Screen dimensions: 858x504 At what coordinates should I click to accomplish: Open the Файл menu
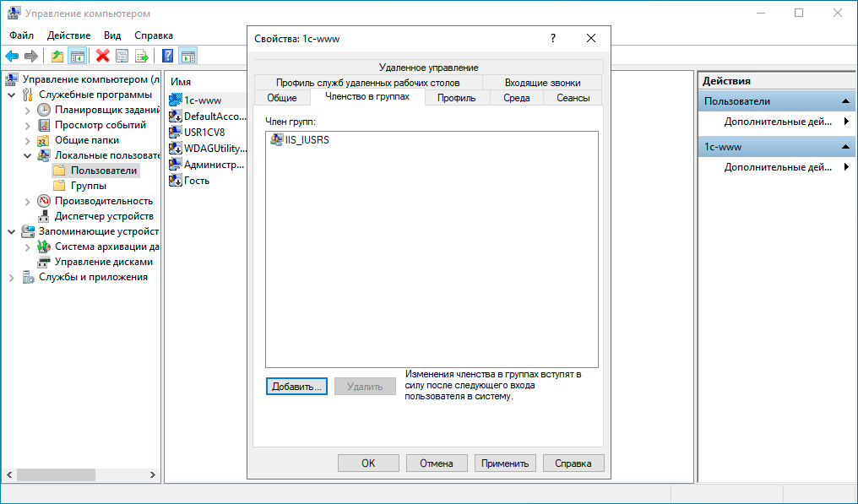pyautogui.click(x=21, y=35)
